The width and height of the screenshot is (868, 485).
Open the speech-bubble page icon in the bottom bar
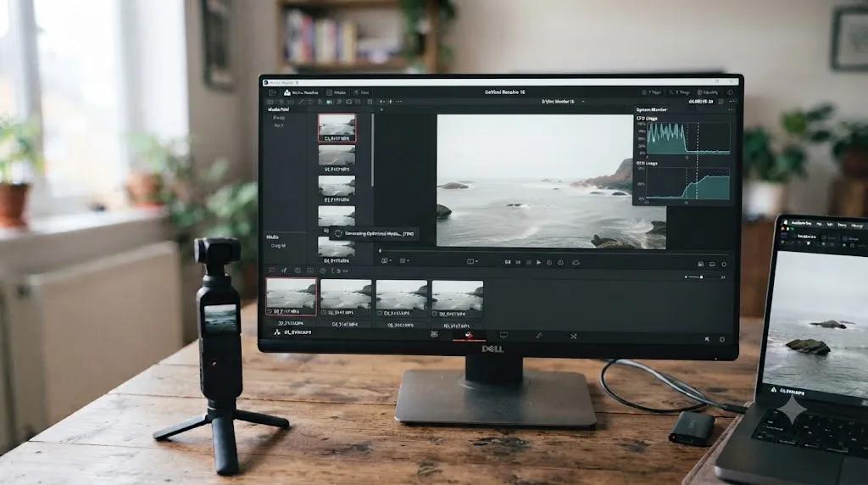(x=504, y=336)
